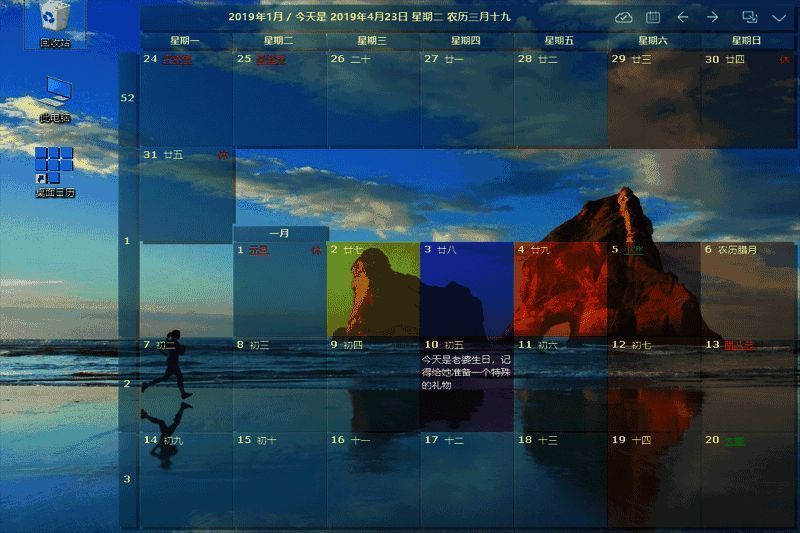Click the 10 初五 date heading

point(444,345)
